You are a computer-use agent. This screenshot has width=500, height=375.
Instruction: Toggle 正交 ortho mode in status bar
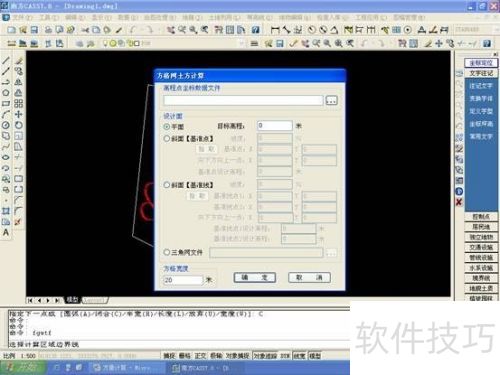tap(200, 356)
